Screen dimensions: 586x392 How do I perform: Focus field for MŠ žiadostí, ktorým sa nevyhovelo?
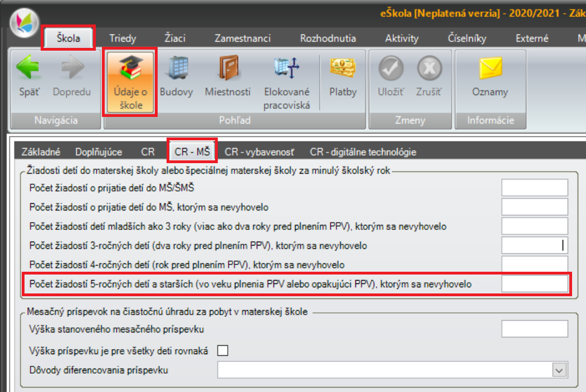click(535, 207)
